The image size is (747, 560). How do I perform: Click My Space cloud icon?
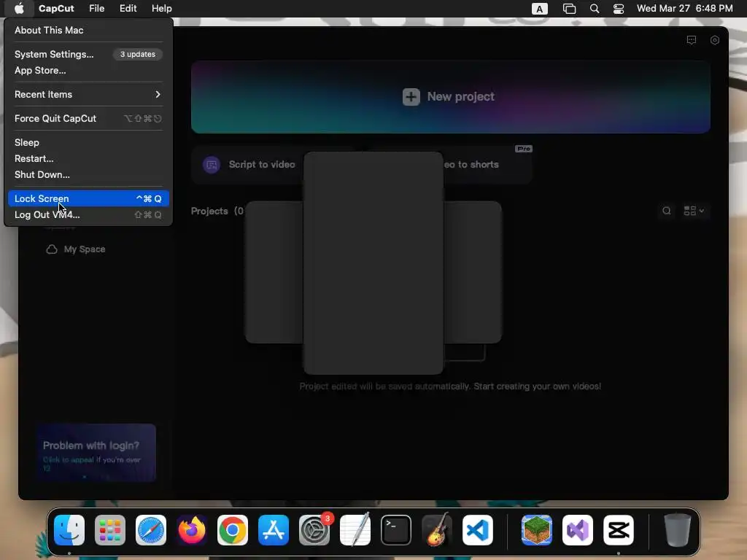coord(52,249)
